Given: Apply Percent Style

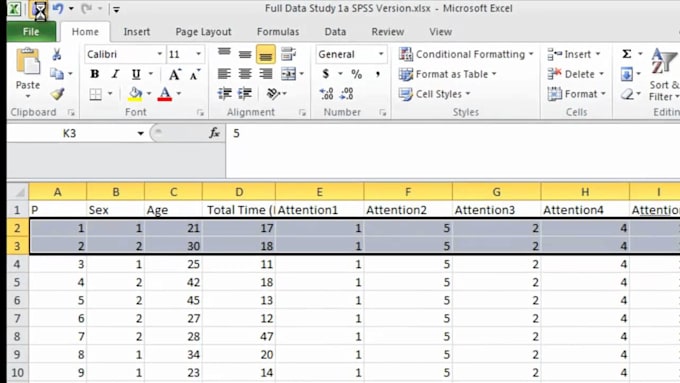Looking at the screenshot, I should [x=356, y=74].
